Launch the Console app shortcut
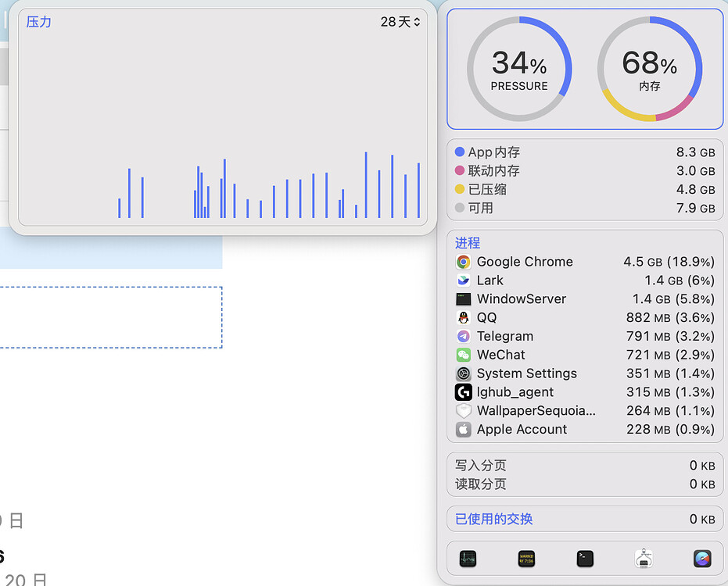Screen dimensions: 728x586 coord(526,559)
